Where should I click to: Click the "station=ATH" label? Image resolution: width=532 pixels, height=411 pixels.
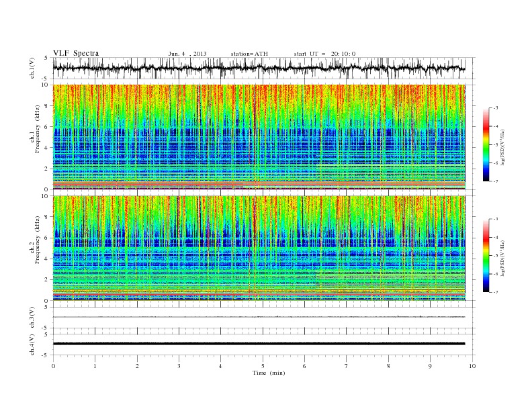pyautogui.click(x=249, y=54)
